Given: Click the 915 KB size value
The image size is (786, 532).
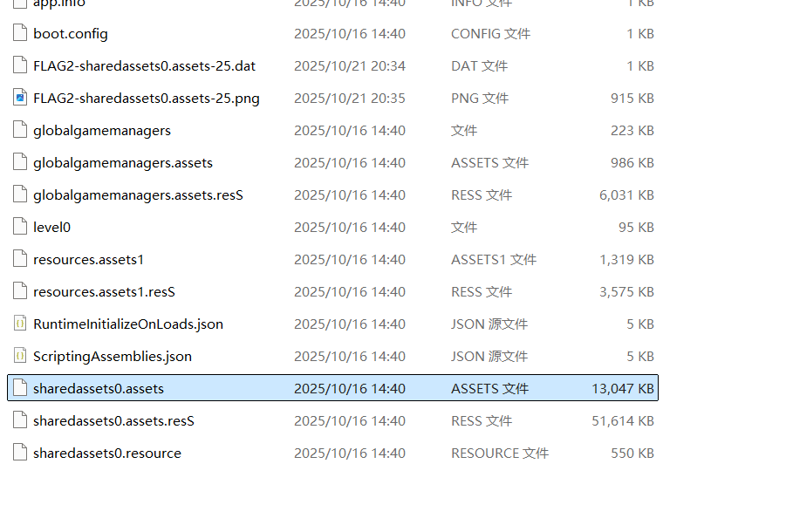Looking at the screenshot, I should [x=632, y=99].
